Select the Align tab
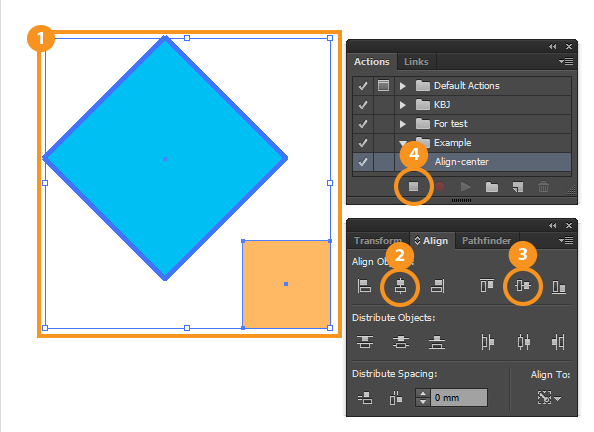 click(x=432, y=241)
